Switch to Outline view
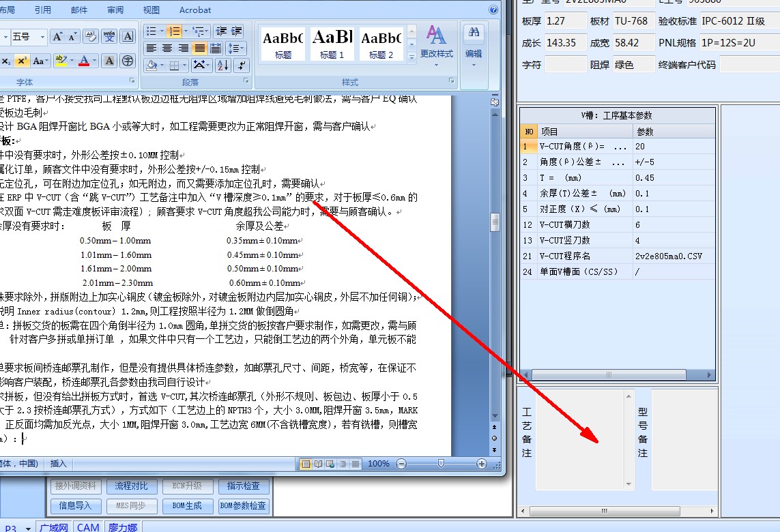The width and height of the screenshot is (780, 532). [x=343, y=464]
